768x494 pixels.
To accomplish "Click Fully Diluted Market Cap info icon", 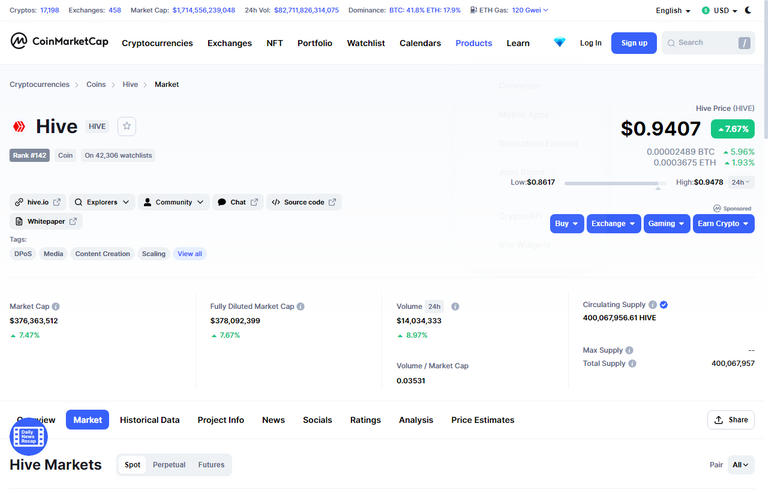I will [301, 306].
